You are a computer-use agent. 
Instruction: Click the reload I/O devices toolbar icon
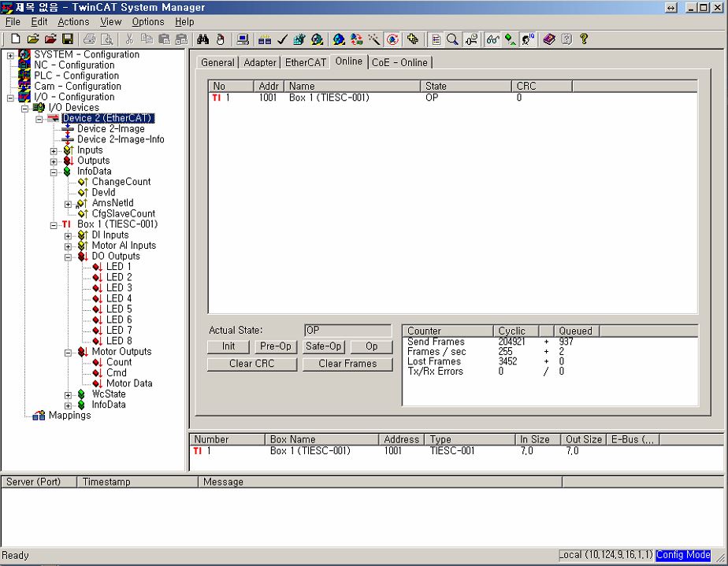click(x=357, y=39)
